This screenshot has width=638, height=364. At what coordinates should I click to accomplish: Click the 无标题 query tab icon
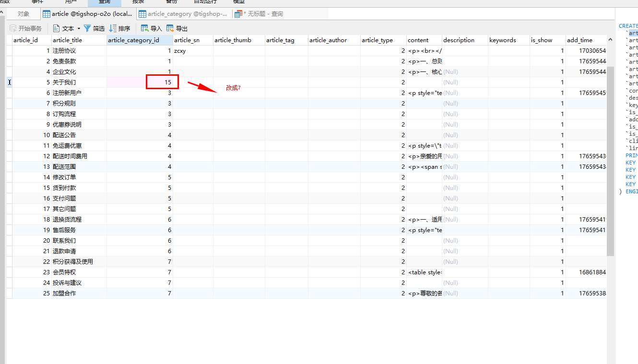[238, 14]
